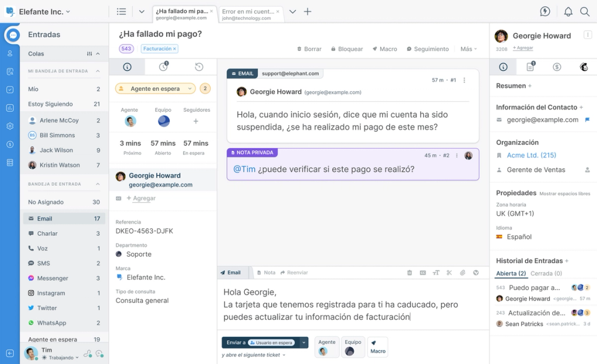This screenshot has height=364, width=597.
Task: Open the settings gear in left sidebar
Action: (x=10, y=126)
